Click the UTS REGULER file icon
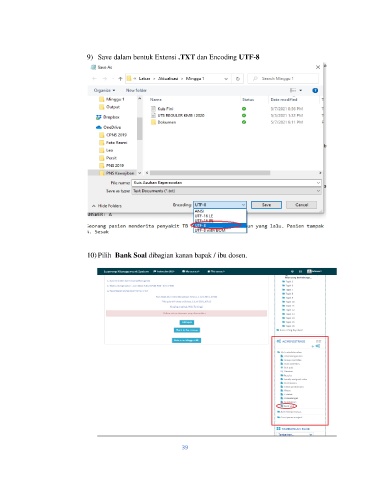Image resolution: width=370 pixels, height=480 pixels. 153,115
